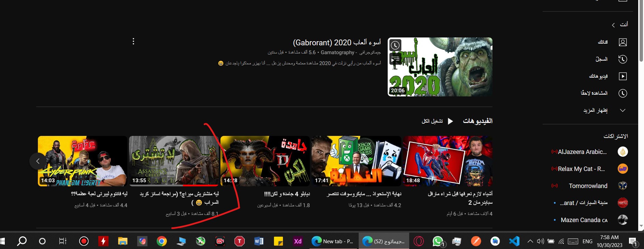The height and width of the screenshot is (249, 644).
Task: Click the volume speaker icon in system tray
Action: [540, 241]
